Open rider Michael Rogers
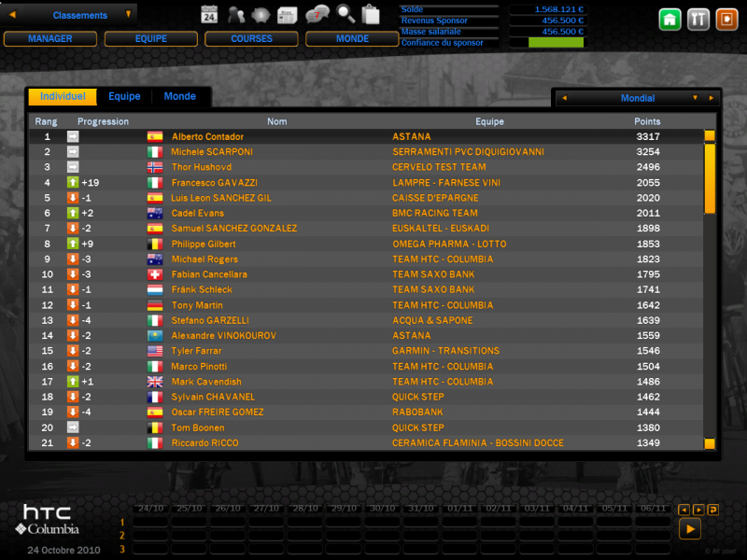The height and width of the screenshot is (560, 747). [x=204, y=259]
